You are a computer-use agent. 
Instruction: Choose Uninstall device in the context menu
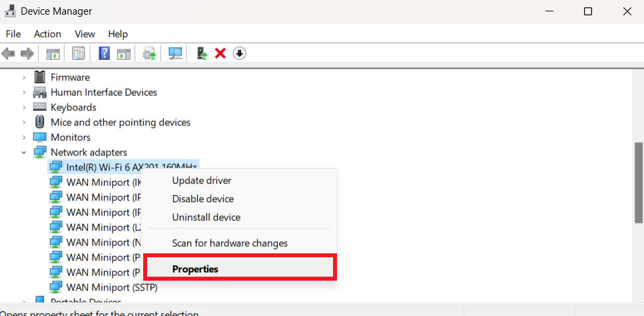click(x=239, y=217)
